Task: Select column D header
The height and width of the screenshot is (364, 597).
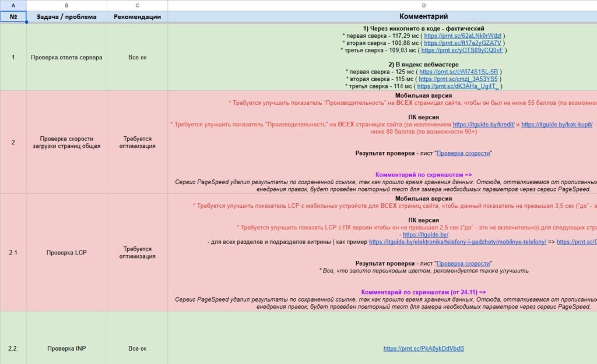Action: pyautogui.click(x=382, y=5)
